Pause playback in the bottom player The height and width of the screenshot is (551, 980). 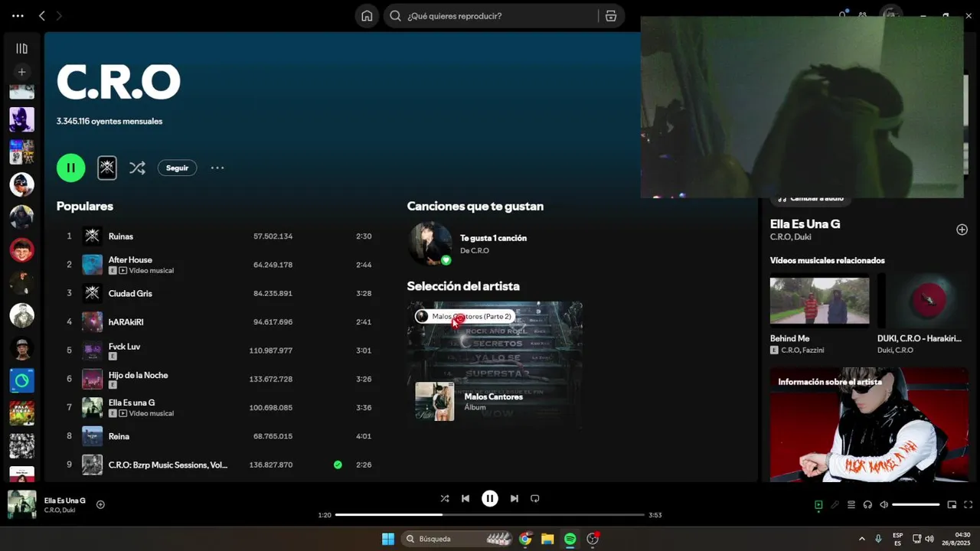tap(490, 498)
